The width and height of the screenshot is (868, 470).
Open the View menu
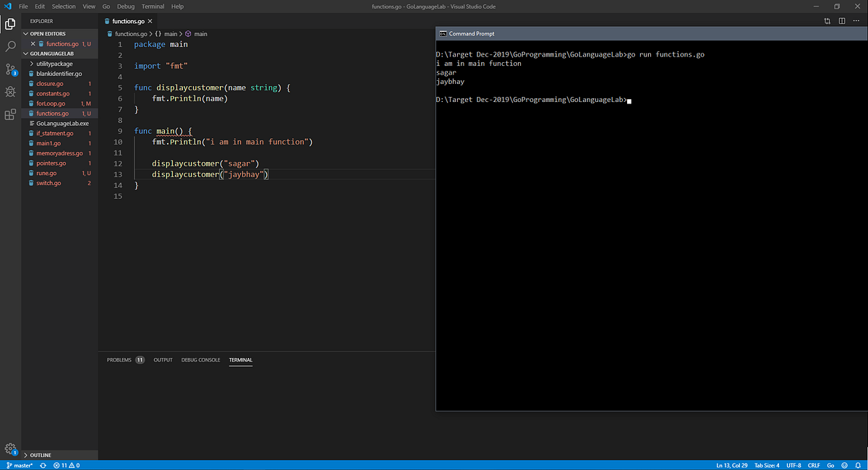coord(89,7)
